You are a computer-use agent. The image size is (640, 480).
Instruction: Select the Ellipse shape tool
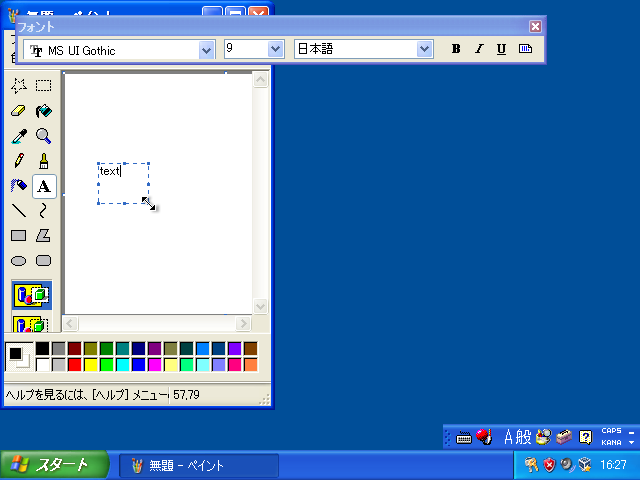[18, 261]
